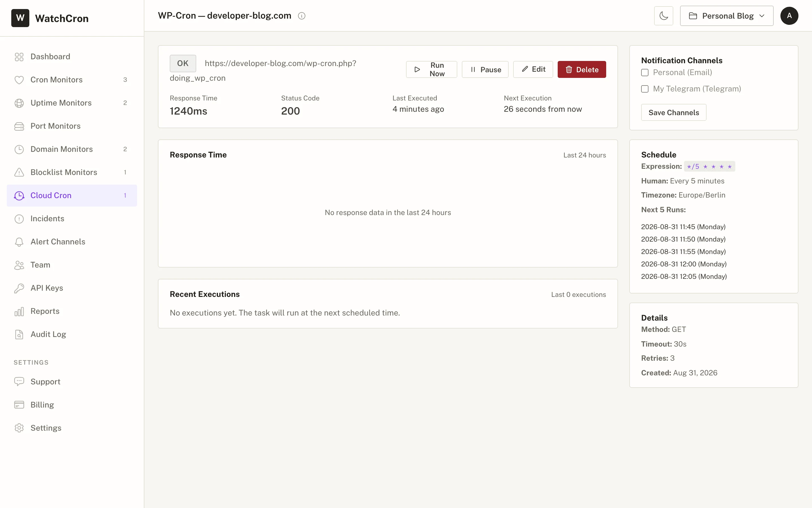Viewport: 812px width, 508px height.
Task: Click the Alert Channels bell icon
Action: (x=19, y=242)
